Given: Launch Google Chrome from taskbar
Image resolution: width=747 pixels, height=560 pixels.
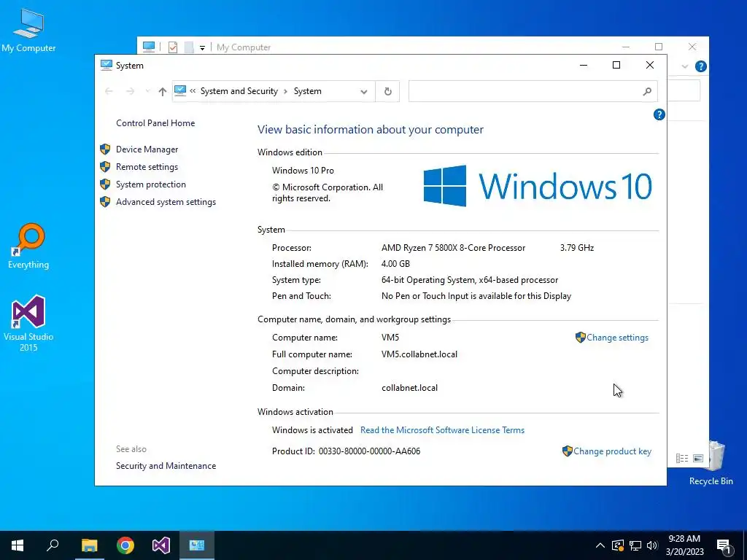Looking at the screenshot, I should pyautogui.click(x=125, y=545).
